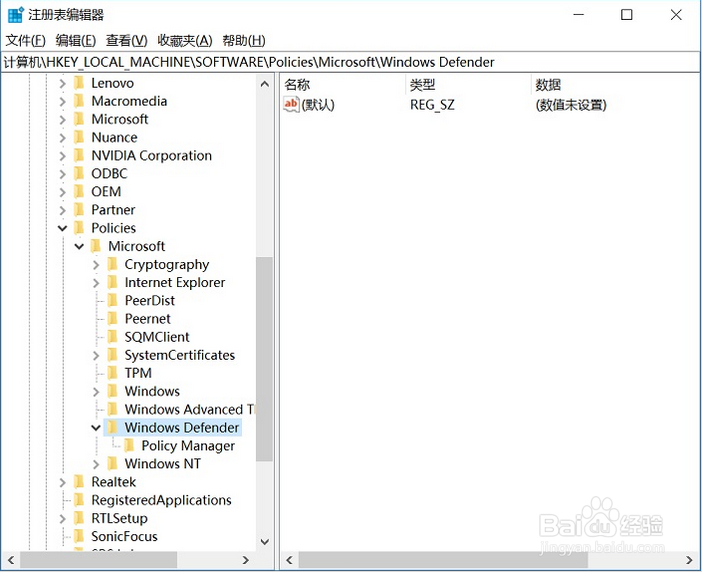Screen dimensions: 703x572
Task: Click the Internet Explorer folder icon
Action: tap(113, 282)
